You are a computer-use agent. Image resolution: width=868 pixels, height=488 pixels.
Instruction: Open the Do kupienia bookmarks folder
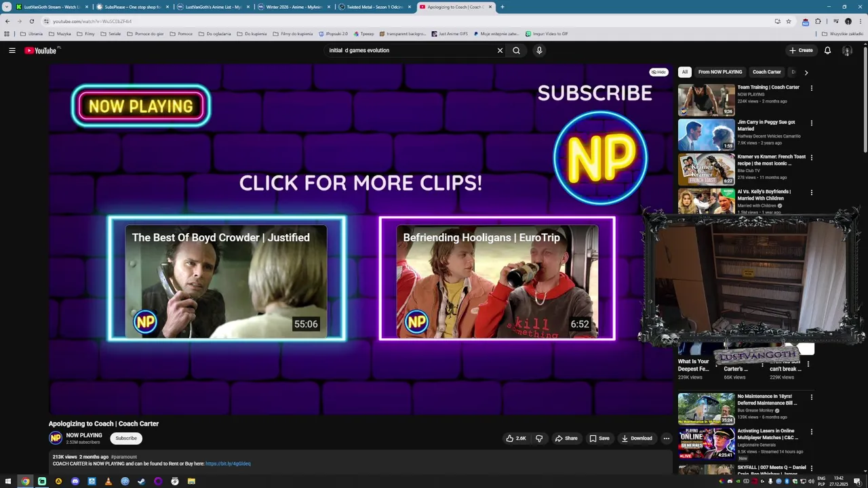(252, 33)
